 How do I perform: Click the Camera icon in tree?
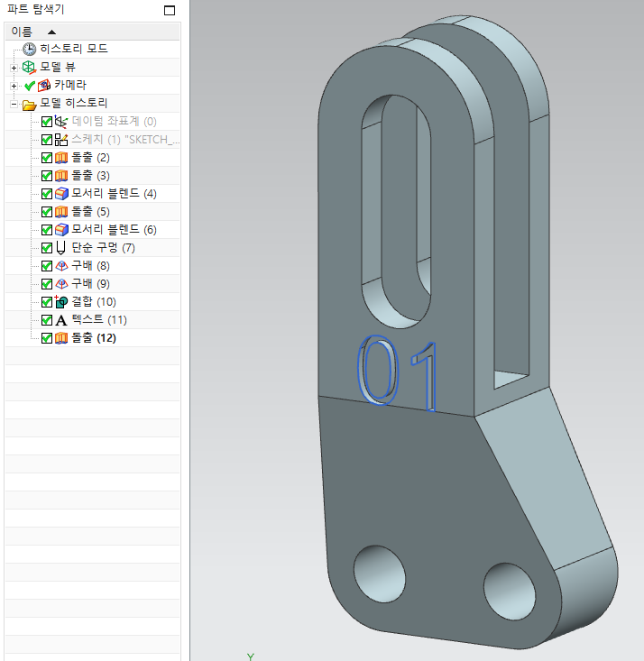pos(43,86)
